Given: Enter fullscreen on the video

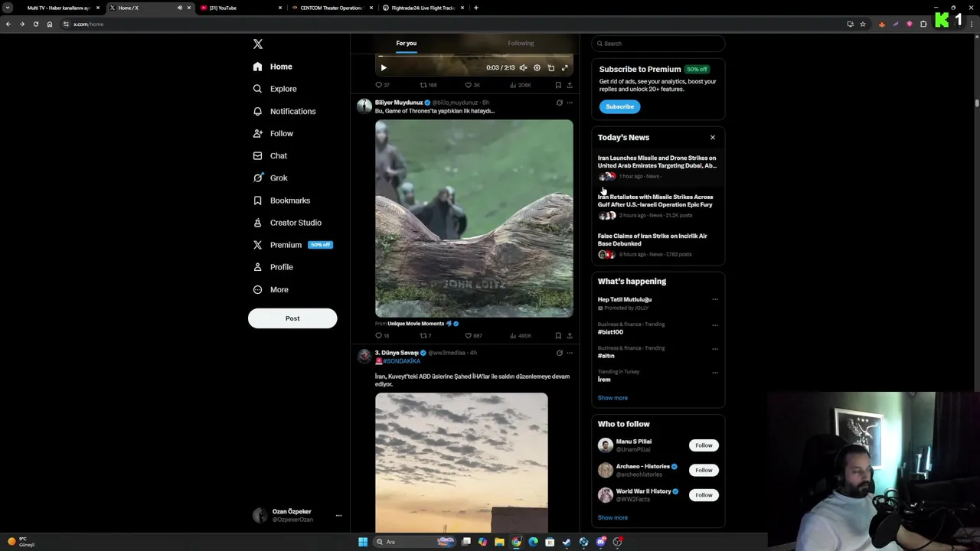Looking at the screenshot, I should pos(565,67).
